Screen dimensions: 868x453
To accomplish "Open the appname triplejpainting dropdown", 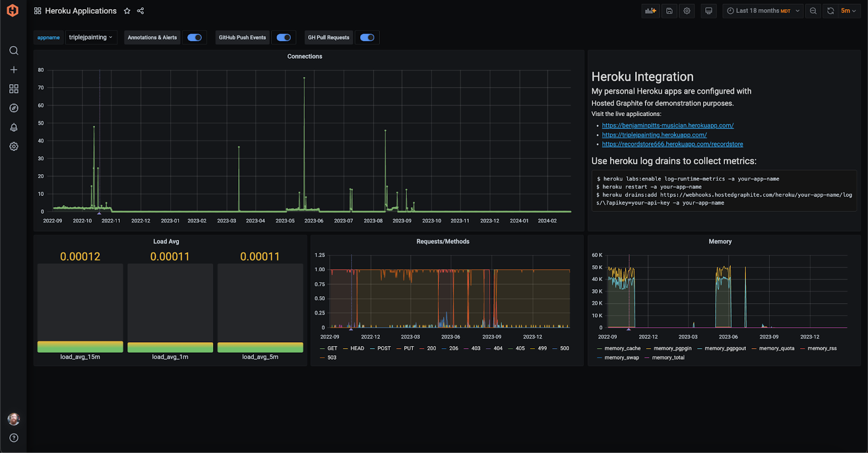I will (x=91, y=37).
